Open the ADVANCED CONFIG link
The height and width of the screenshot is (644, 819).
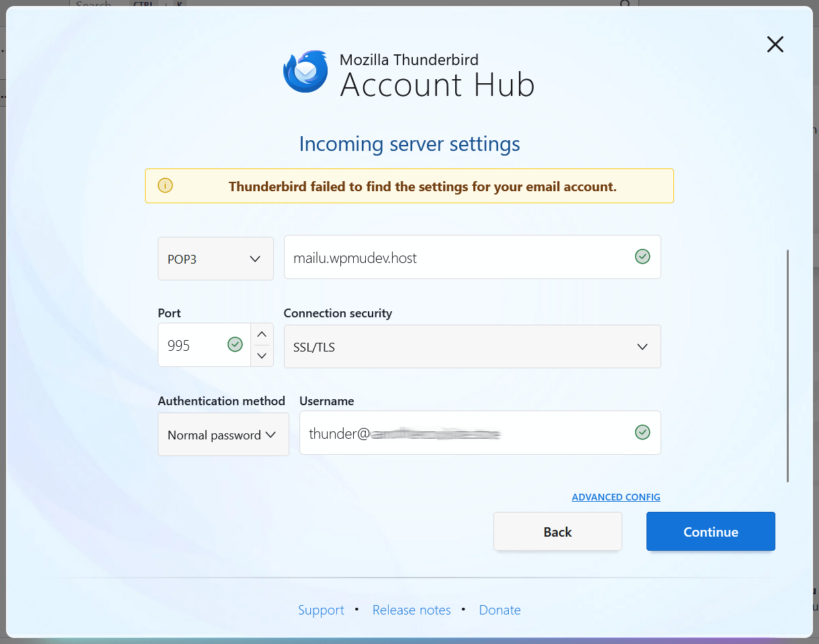tap(616, 496)
